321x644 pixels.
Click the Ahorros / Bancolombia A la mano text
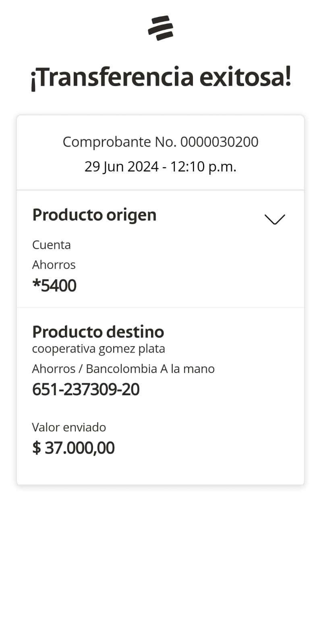coord(123,369)
